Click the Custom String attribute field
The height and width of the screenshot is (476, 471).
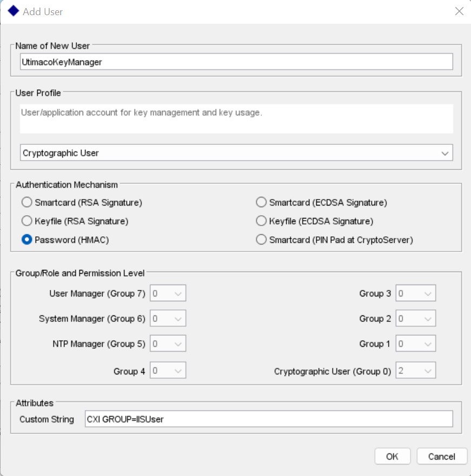tap(269, 419)
